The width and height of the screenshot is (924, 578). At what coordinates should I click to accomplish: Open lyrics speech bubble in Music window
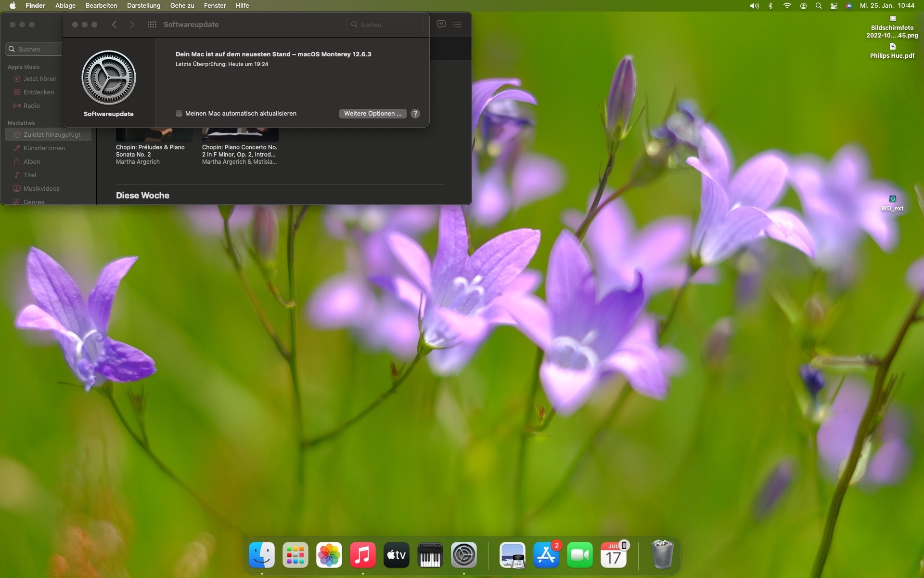pos(441,24)
